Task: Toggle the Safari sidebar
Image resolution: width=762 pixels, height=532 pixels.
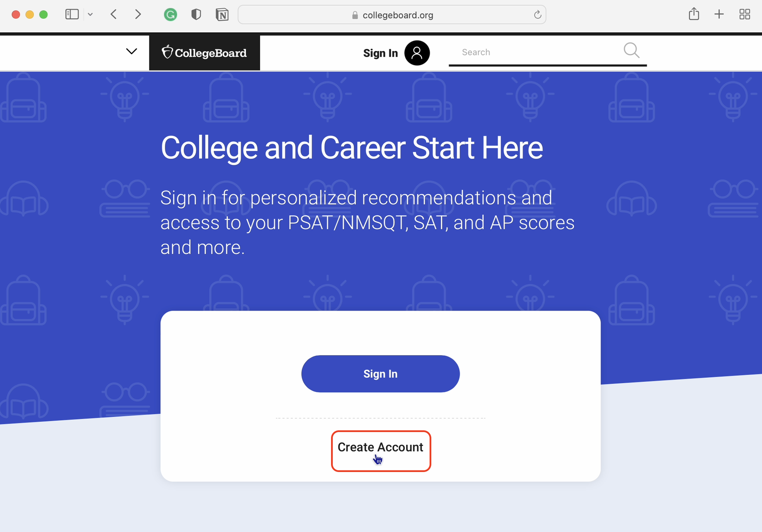Action: click(72, 14)
